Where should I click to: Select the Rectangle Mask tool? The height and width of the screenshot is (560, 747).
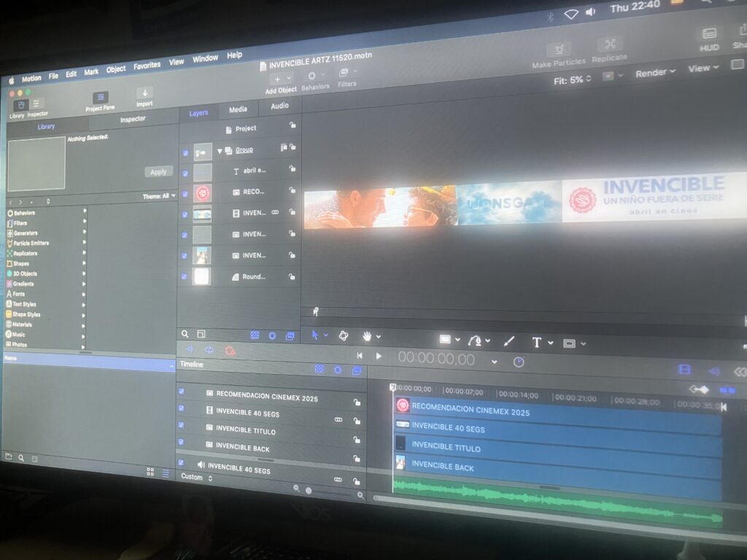click(569, 343)
